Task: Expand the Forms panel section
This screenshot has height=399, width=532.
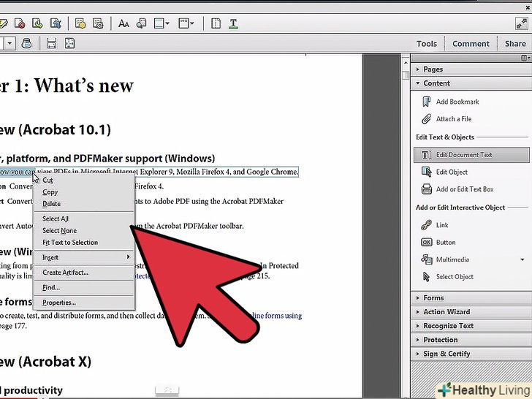Action: click(x=471, y=298)
